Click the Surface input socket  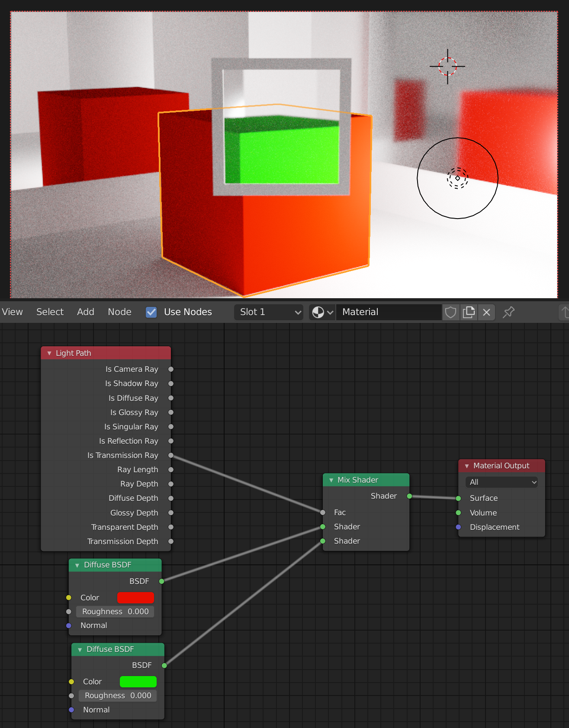pyautogui.click(x=459, y=498)
